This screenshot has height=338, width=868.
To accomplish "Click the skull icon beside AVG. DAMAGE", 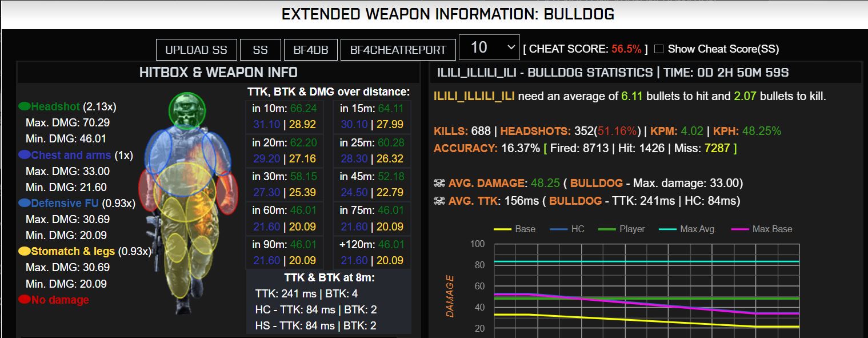I will (x=439, y=184).
